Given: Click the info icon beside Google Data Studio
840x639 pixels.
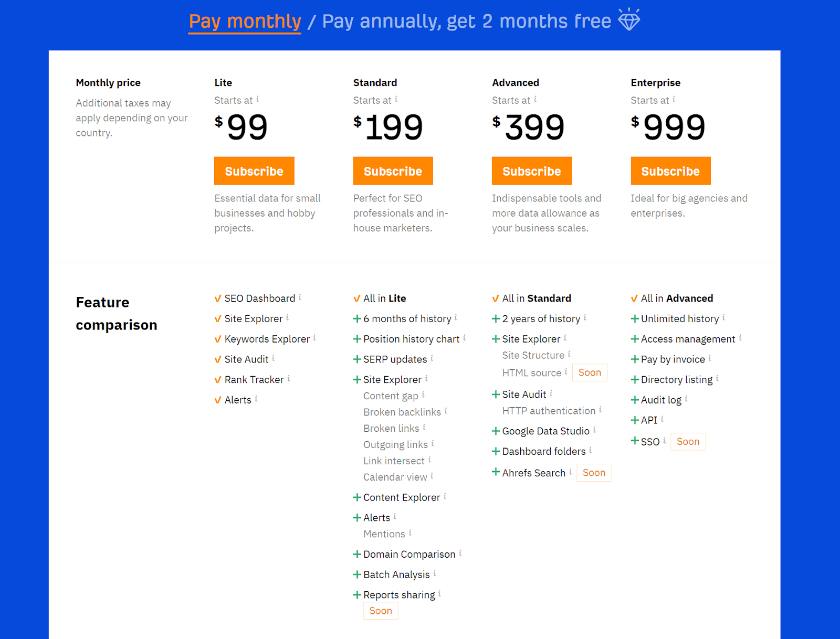Looking at the screenshot, I should tap(594, 430).
